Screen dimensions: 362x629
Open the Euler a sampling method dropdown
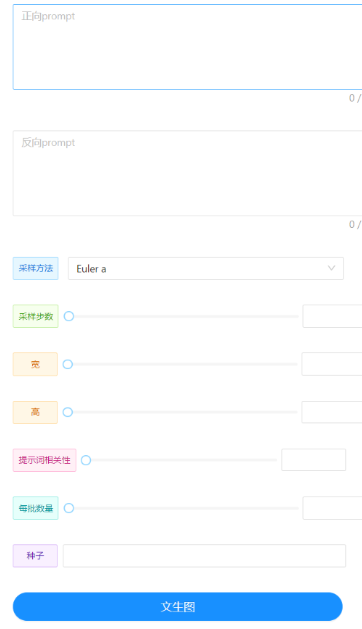pos(205,268)
